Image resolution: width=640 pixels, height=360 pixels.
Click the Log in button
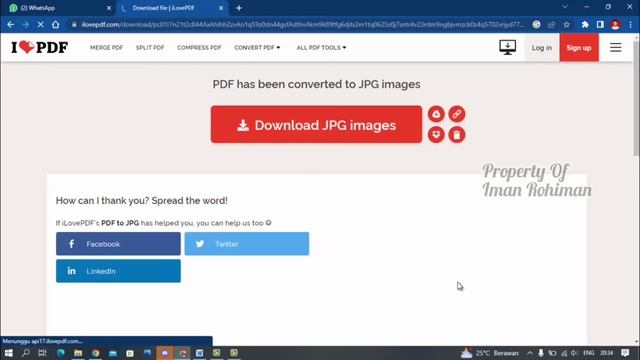pos(542,48)
